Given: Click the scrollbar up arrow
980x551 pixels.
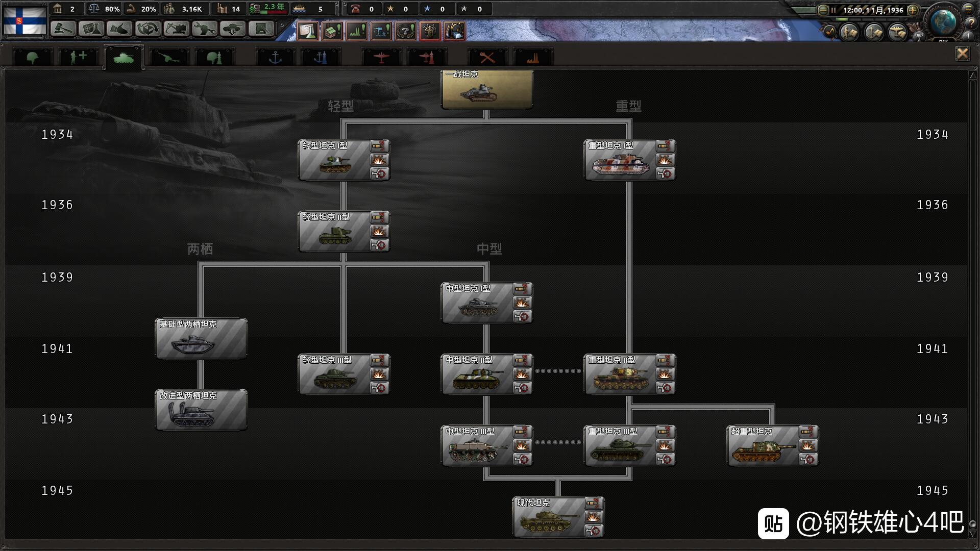Looking at the screenshot, I should pos(972,75).
